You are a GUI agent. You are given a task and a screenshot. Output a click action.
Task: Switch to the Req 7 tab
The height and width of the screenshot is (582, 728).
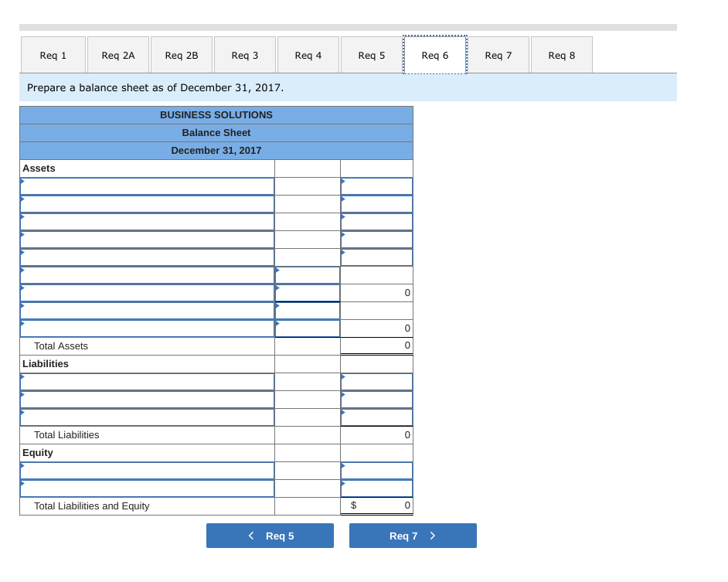tap(498, 54)
